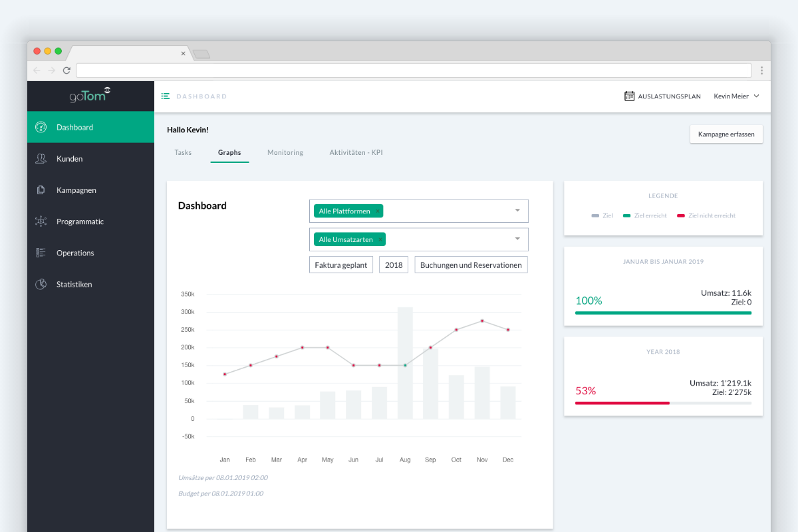
Task: Open Dashboard in the sidebar
Action: (x=90, y=127)
